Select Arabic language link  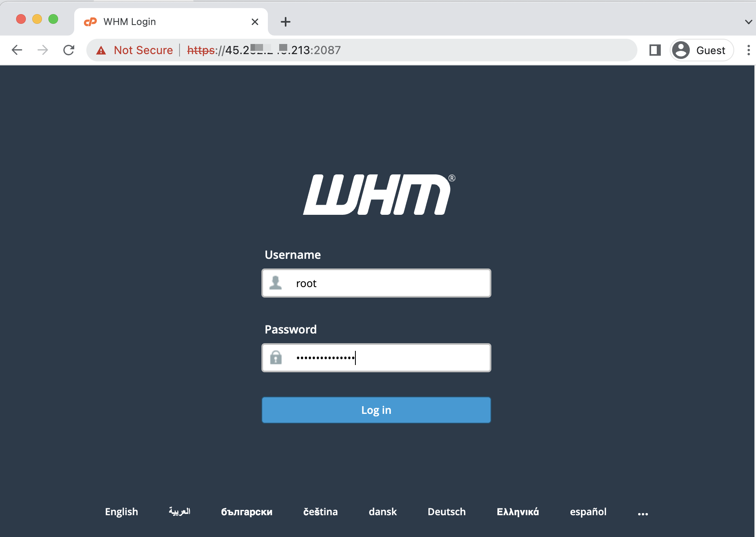pos(180,512)
